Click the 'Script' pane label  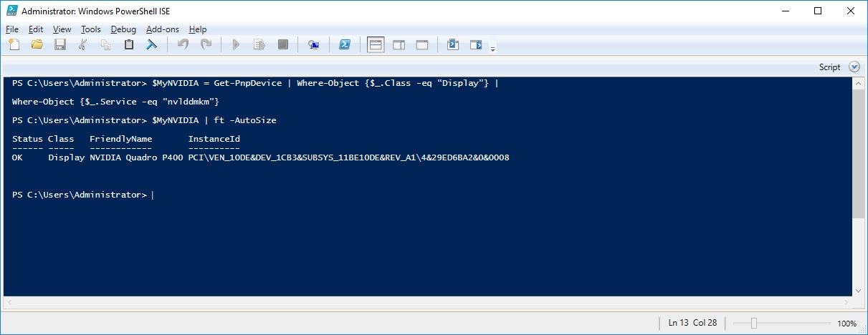pos(829,67)
